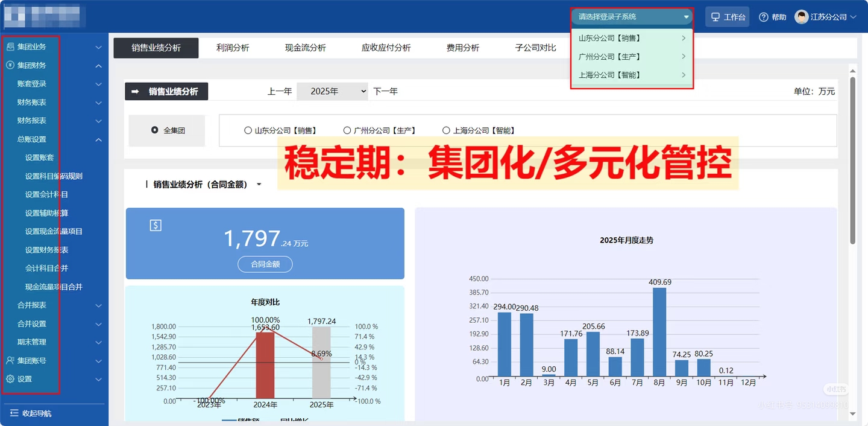Switch to the 子公司对比 tab

pyautogui.click(x=536, y=48)
